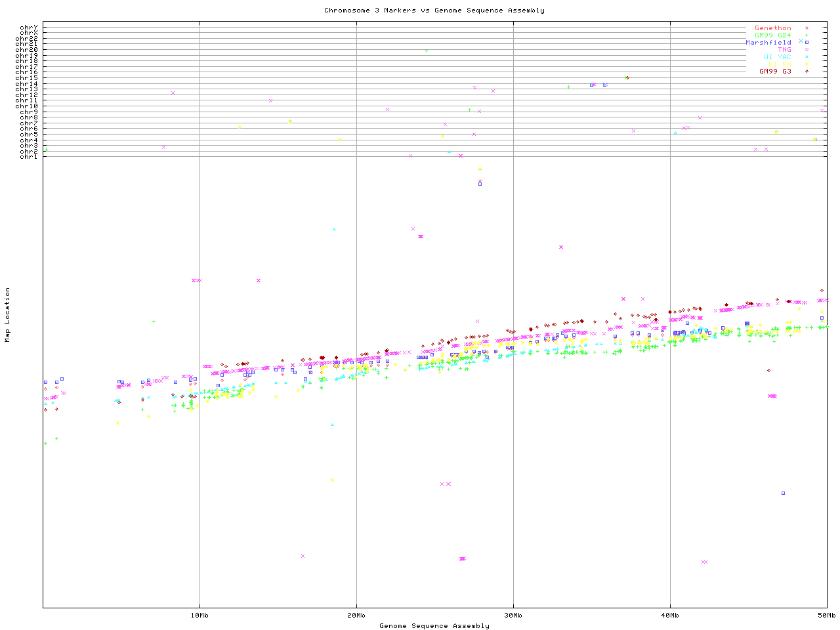Click the GM99 G3 legend text
This screenshot has width=840, height=630.
pos(775,71)
